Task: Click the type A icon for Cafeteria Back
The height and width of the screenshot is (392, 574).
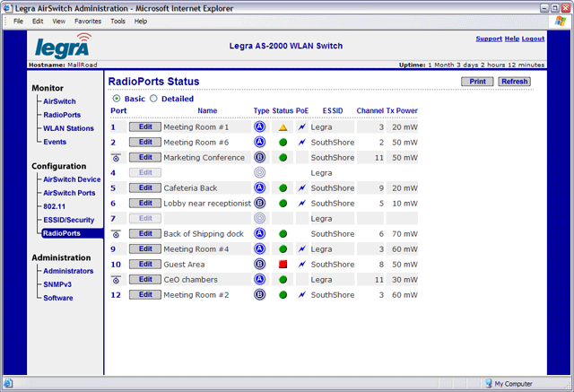Action: point(259,187)
